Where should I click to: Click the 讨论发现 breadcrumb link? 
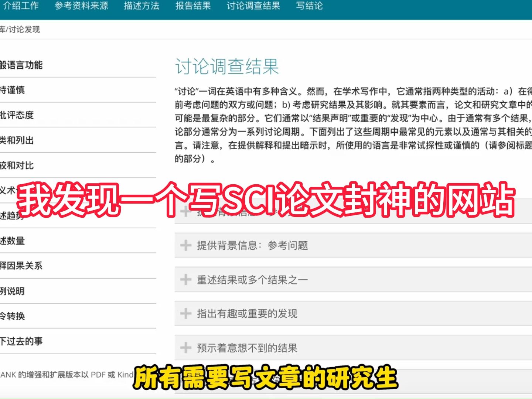(x=24, y=30)
